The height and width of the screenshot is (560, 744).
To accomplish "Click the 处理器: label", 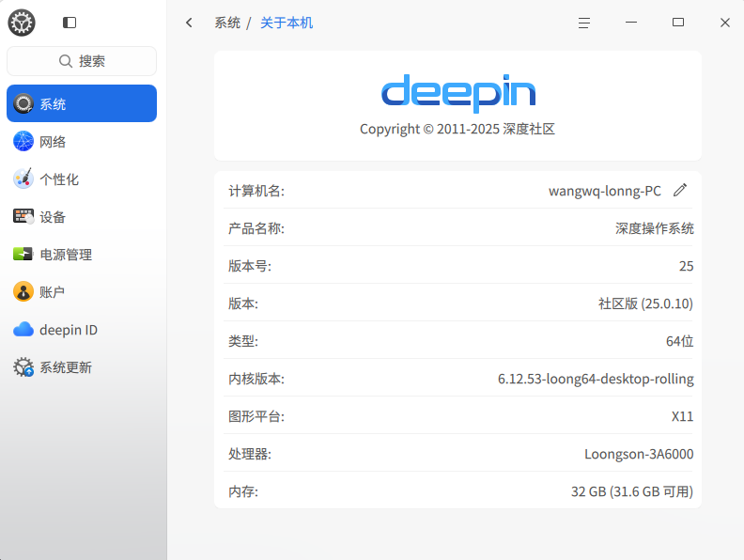I will coord(250,454).
